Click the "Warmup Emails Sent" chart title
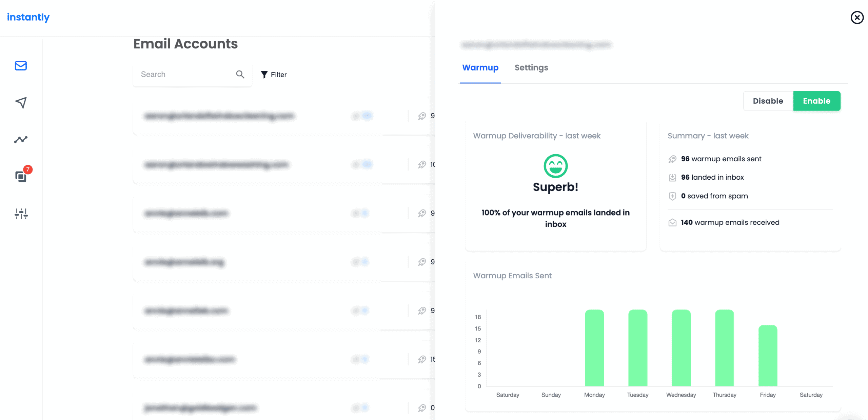This screenshot has height=420, width=868. [x=512, y=276]
